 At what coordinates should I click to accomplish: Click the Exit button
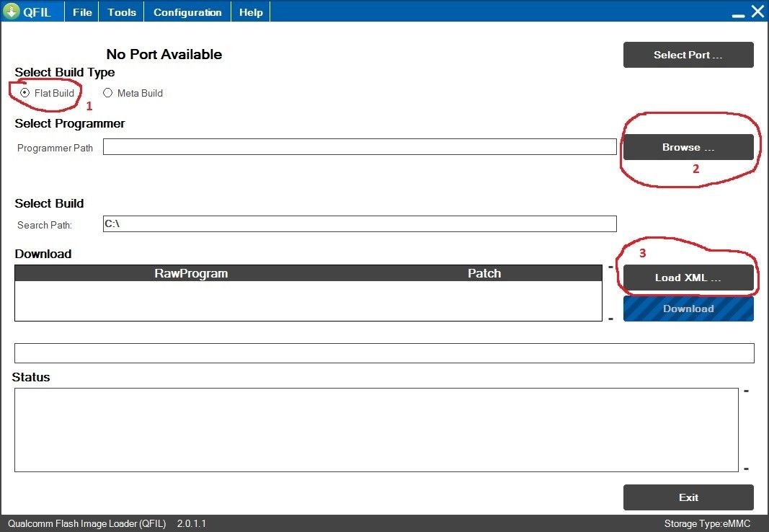click(x=688, y=497)
